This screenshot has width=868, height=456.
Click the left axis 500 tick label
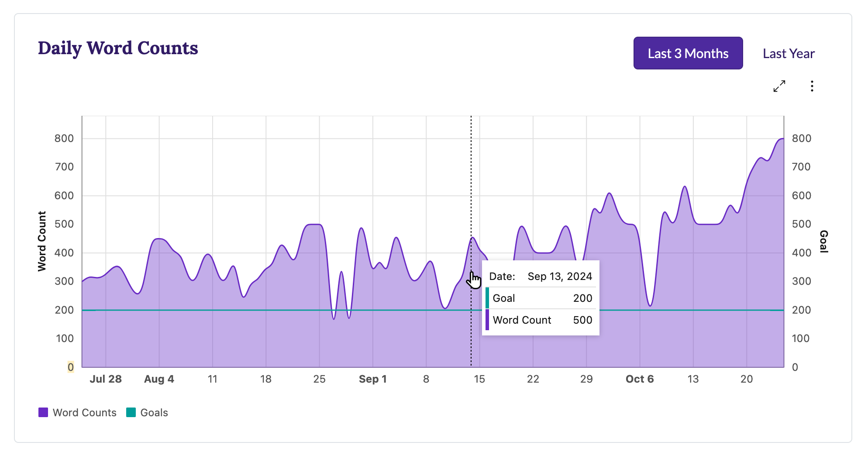[64, 224]
